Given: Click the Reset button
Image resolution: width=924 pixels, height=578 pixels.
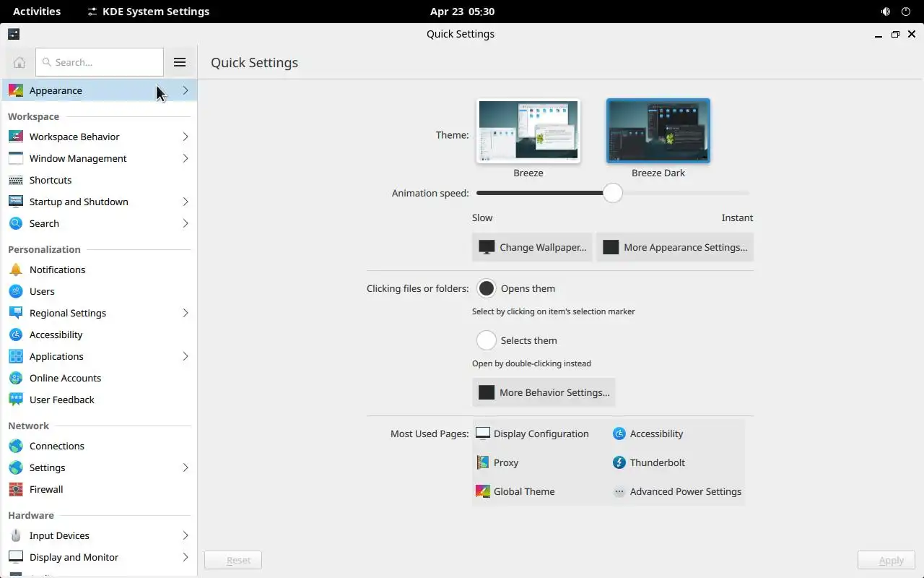Looking at the screenshot, I should coord(232,560).
